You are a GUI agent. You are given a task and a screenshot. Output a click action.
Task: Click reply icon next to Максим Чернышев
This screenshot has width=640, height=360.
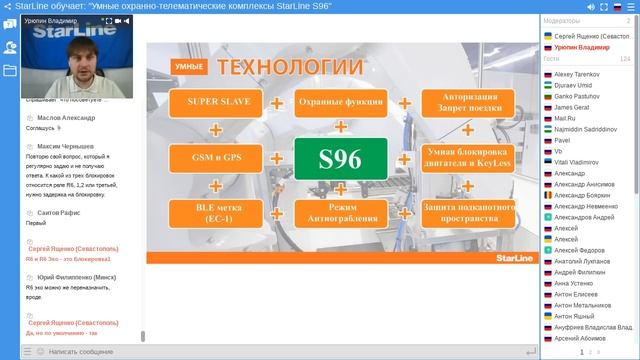(29, 147)
